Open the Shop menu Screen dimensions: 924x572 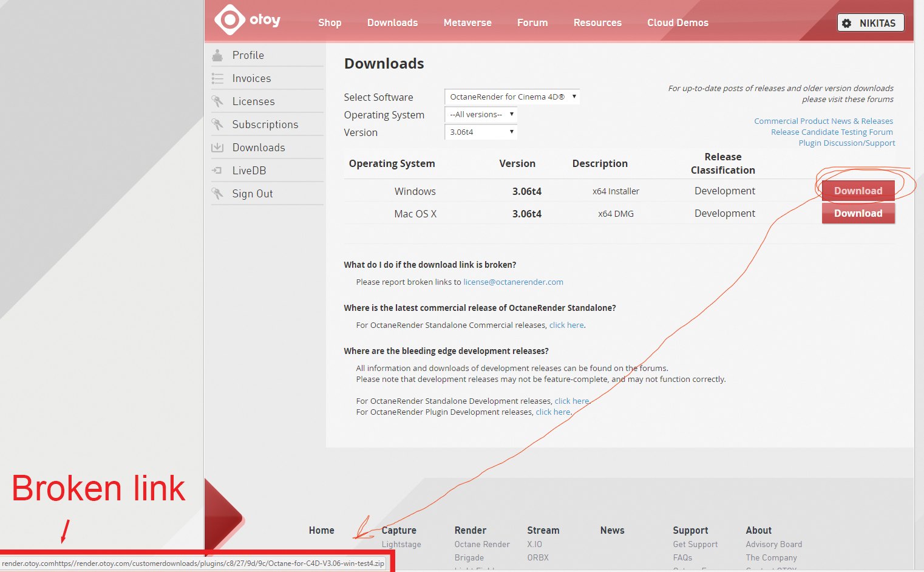coord(330,23)
